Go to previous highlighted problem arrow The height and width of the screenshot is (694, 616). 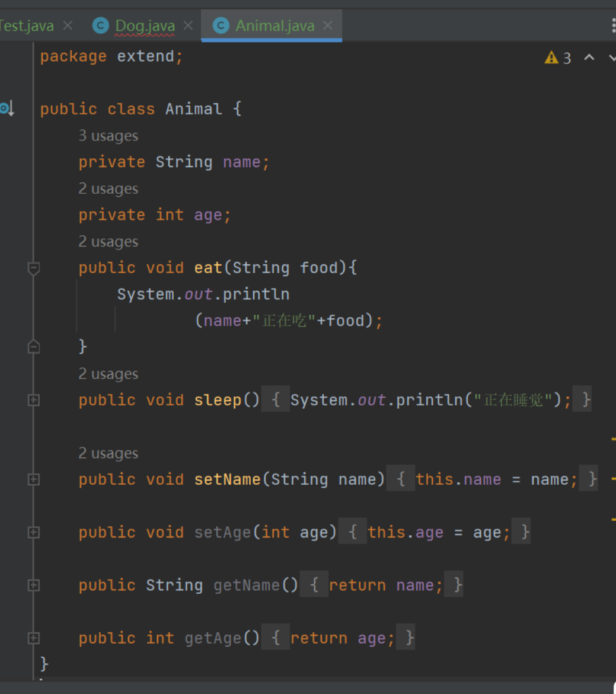click(x=589, y=57)
